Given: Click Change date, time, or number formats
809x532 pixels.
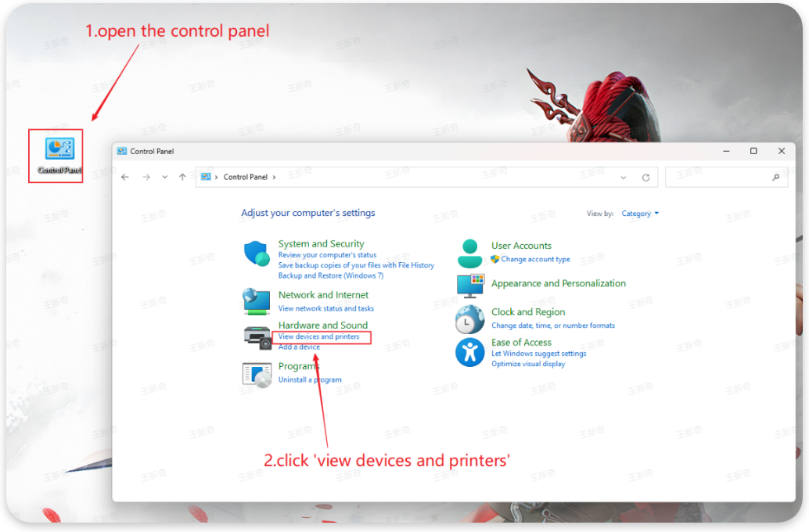Looking at the screenshot, I should click(553, 325).
